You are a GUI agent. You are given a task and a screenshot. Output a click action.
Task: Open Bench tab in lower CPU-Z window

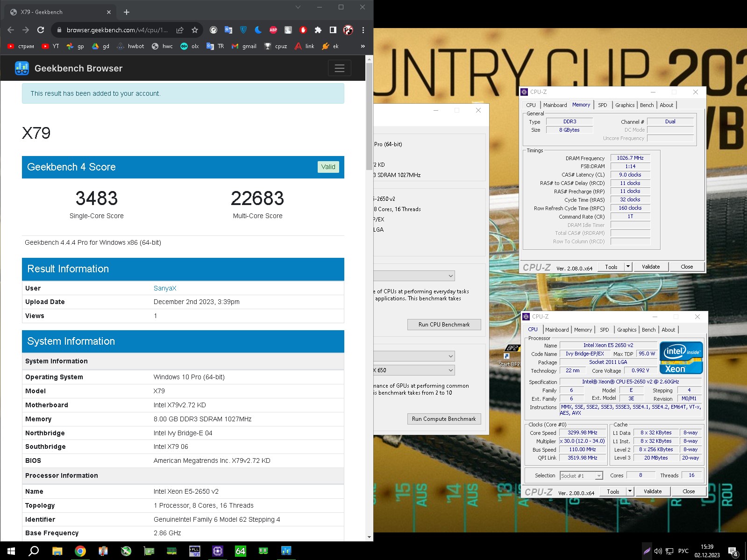(x=648, y=330)
